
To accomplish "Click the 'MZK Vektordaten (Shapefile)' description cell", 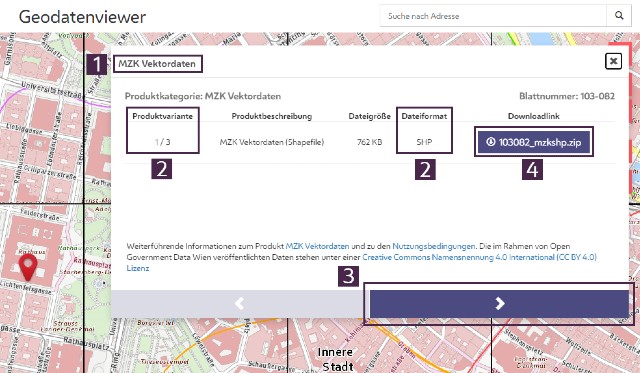I will coord(272,142).
